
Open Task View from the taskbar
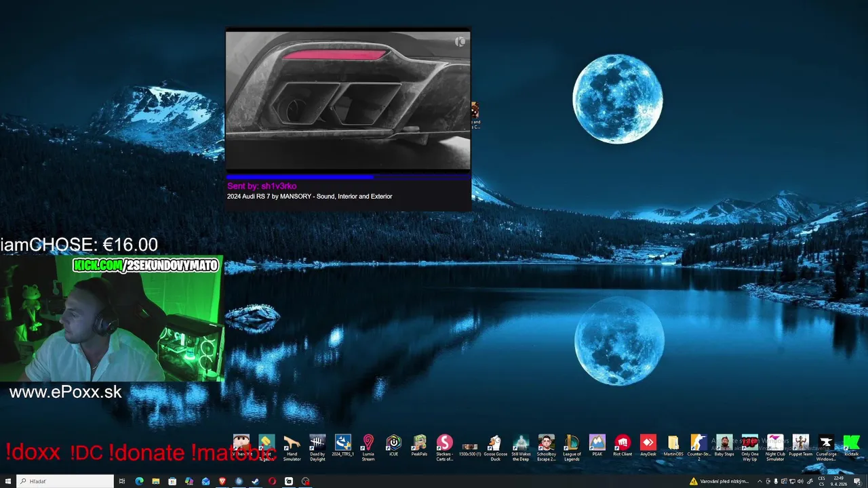tap(122, 481)
